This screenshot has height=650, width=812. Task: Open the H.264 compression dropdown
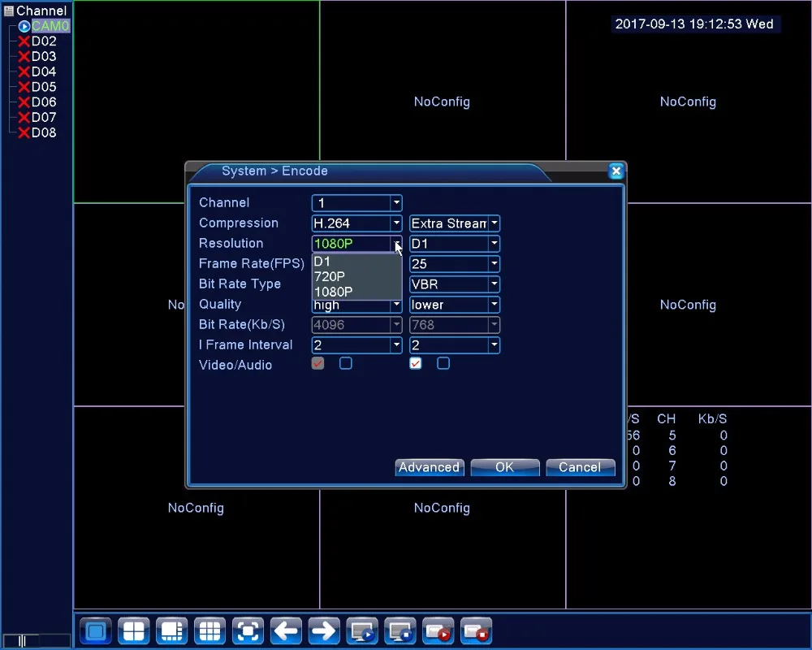tap(356, 223)
